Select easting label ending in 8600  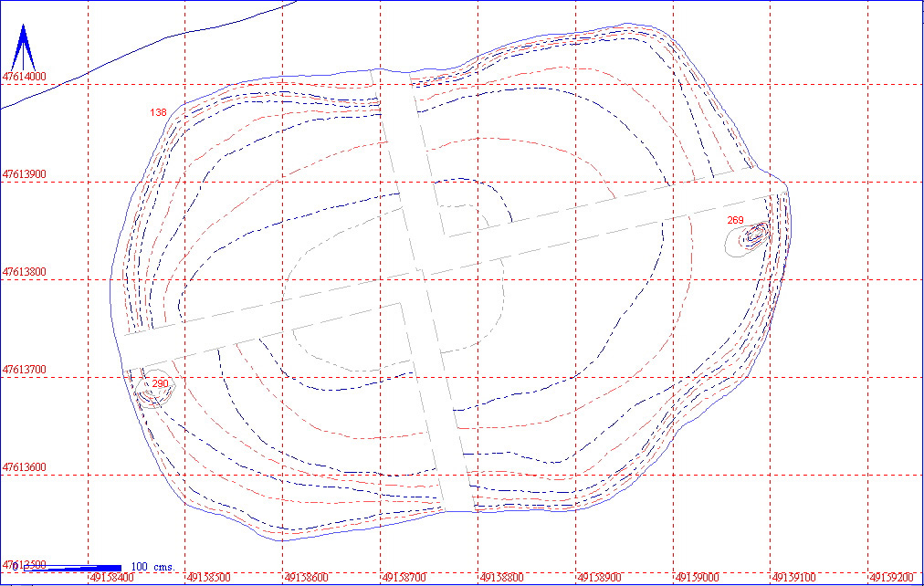click(307, 578)
